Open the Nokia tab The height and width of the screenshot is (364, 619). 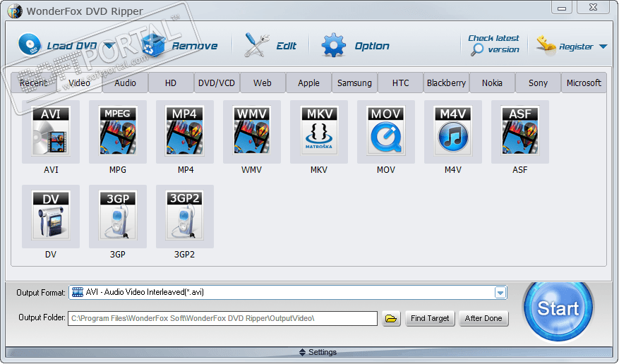492,83
